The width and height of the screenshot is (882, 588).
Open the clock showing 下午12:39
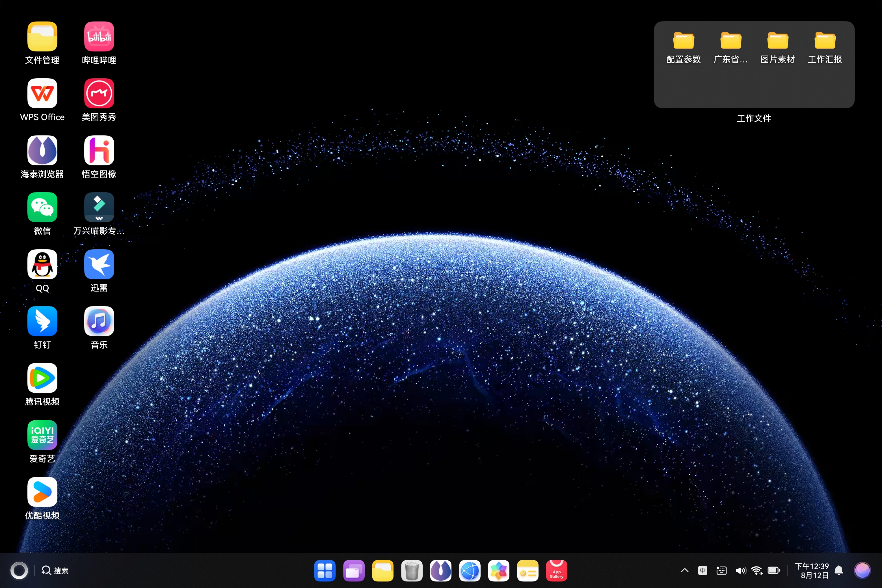812,571
